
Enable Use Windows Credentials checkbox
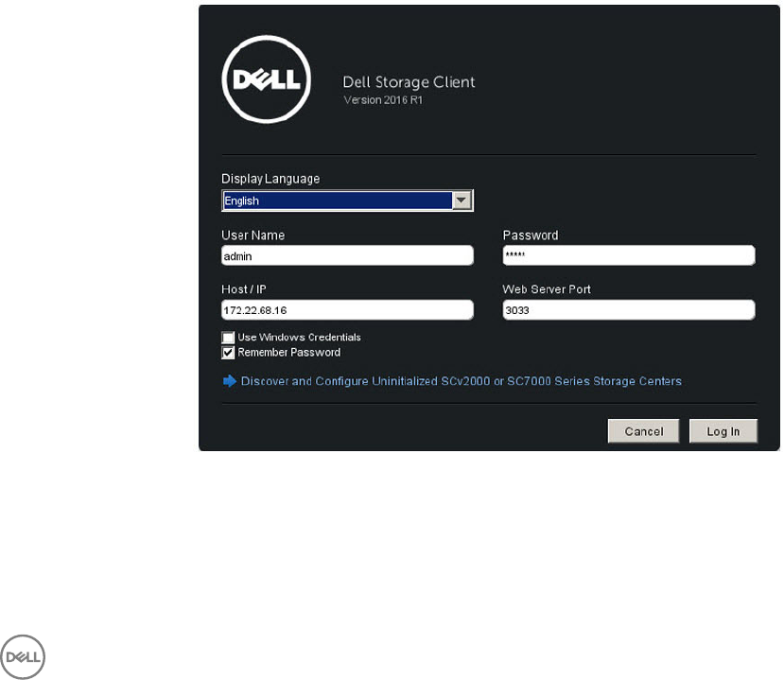point(228,338)
